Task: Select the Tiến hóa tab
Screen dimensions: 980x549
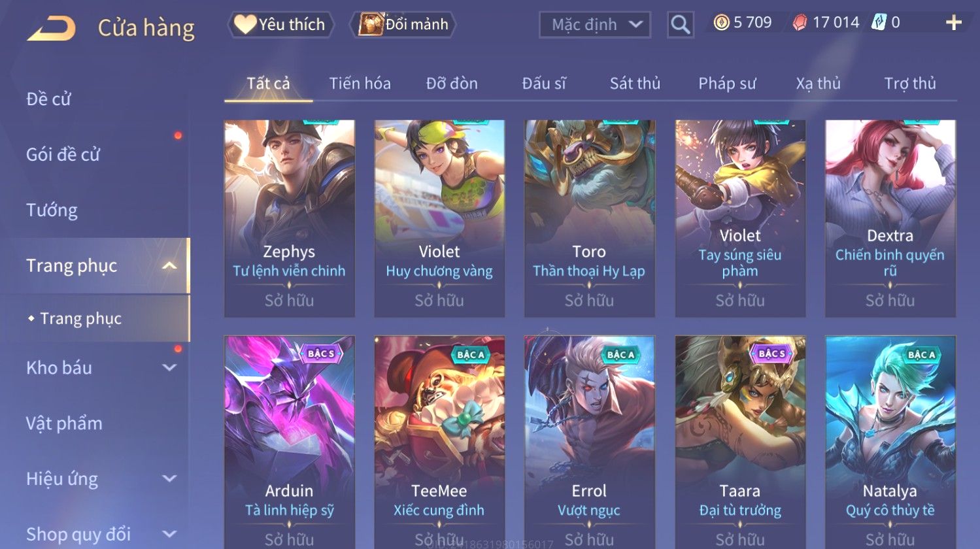Action: (360, 84)
